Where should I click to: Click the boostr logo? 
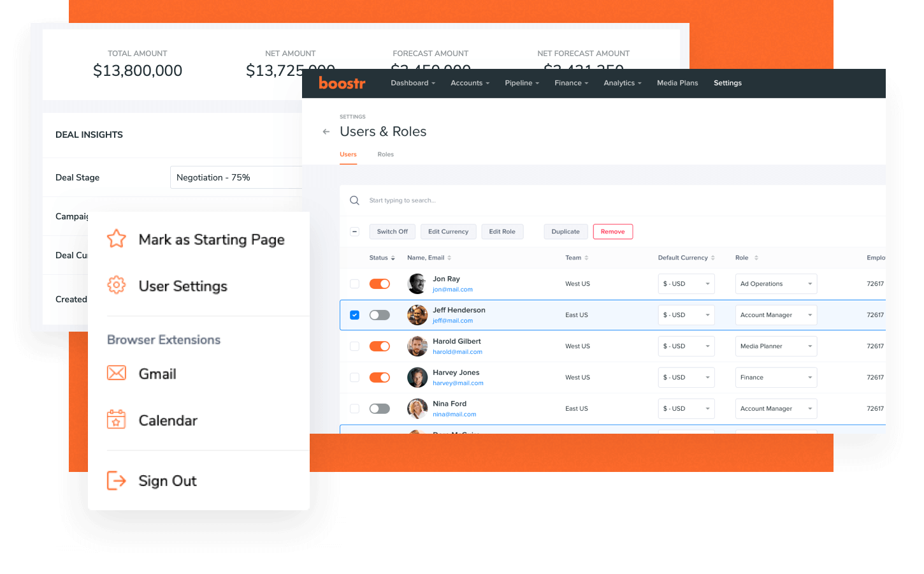coord(342,83)
